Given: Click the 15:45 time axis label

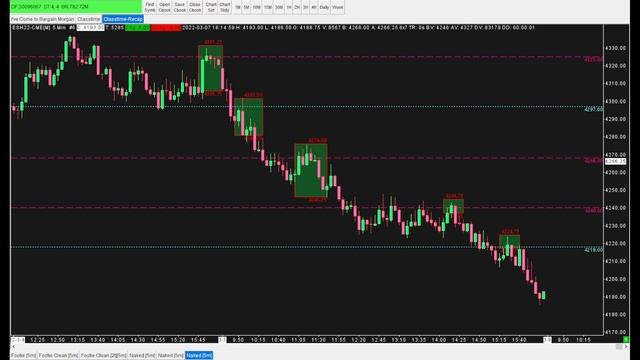Looking at the screenshot, I should tap(198, 340).
